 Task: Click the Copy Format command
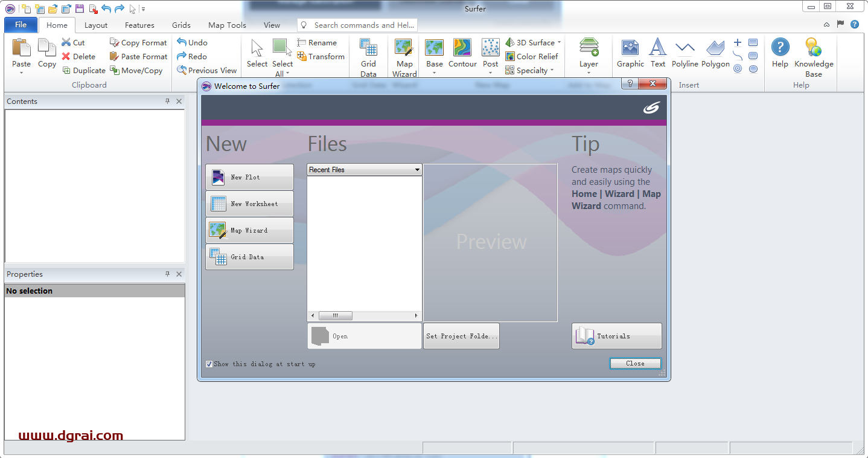(138, 42)
